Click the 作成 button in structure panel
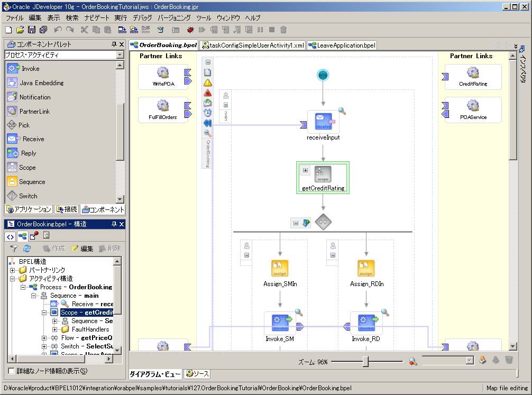The image size is (532, 395). 53,249
